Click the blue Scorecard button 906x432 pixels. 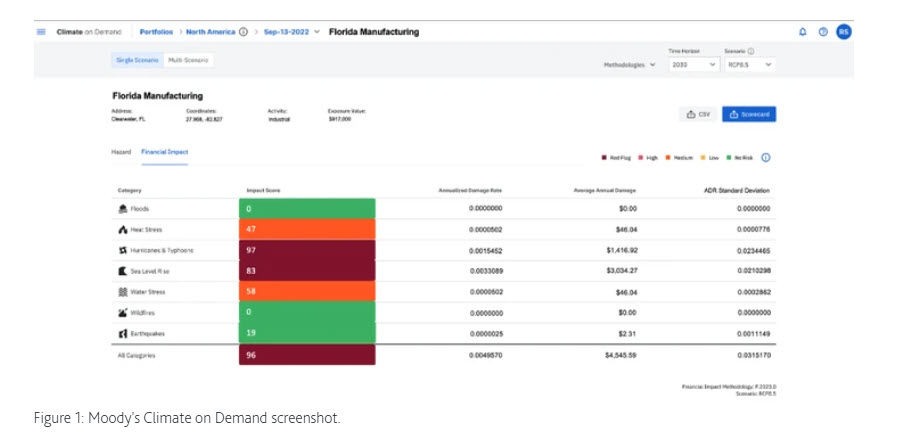tap(749, 114)
